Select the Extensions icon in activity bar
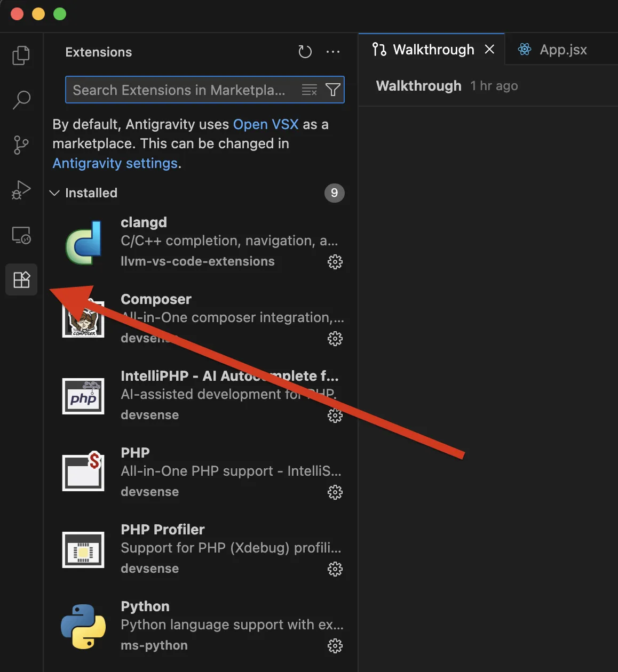This screenshot has width=618, height=672. point(21,279)
